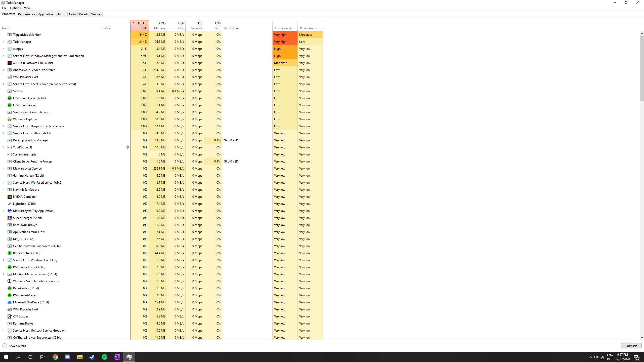The image size is (644, 362).
Task: Expand Service Host: Local Service (Network Restricted)
Action: point(3,84)
